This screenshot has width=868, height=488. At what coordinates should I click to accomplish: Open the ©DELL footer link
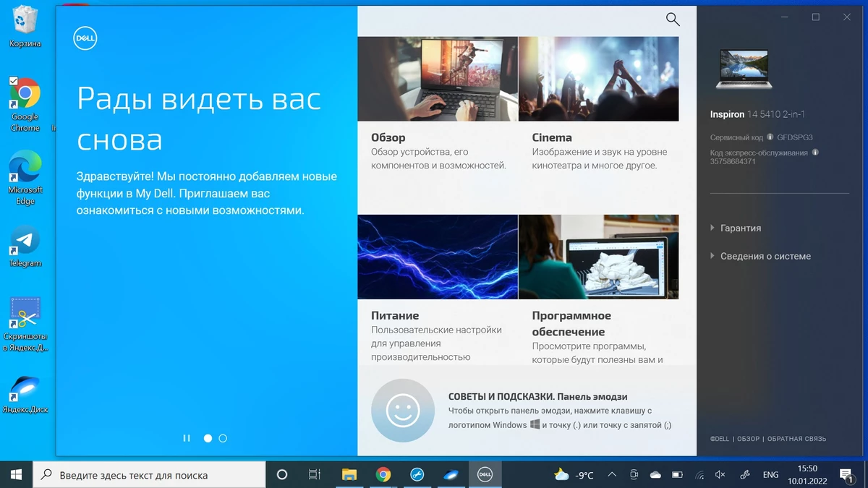(720, 439)
